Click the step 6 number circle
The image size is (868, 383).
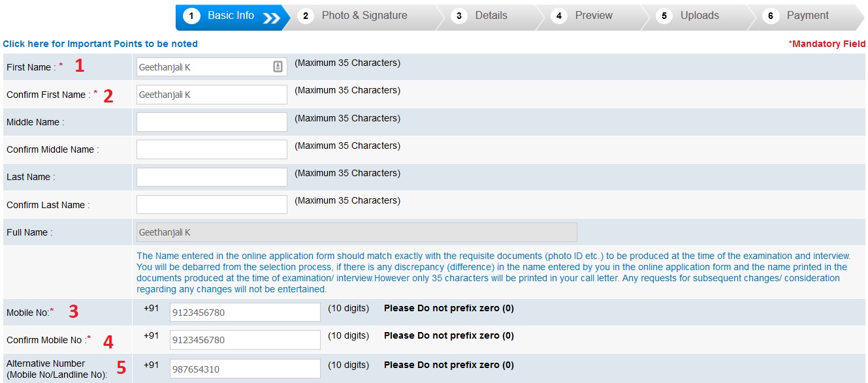pos(771,16)
